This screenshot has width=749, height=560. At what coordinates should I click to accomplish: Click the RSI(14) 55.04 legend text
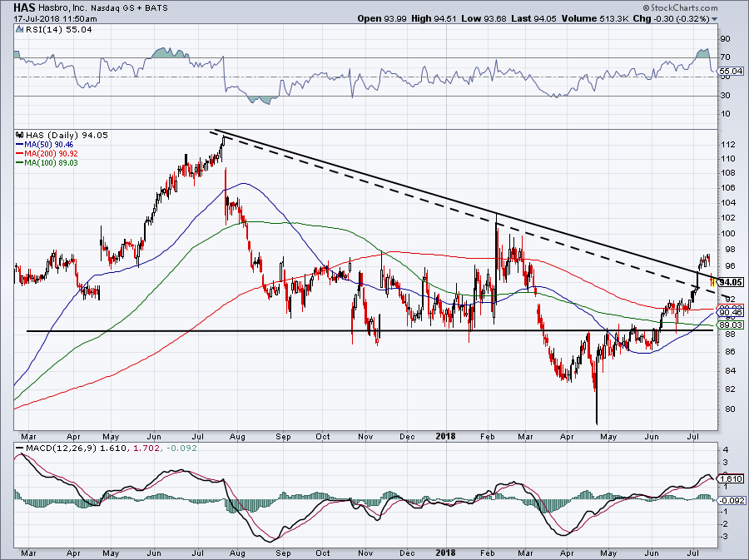(59, 30)
